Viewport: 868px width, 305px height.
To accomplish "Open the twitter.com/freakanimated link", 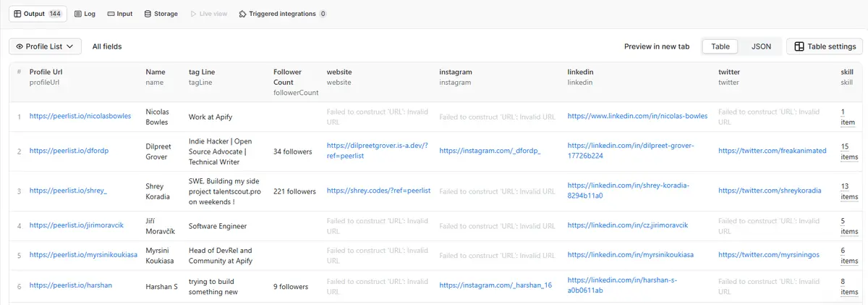I will click(x=772, y=151).
